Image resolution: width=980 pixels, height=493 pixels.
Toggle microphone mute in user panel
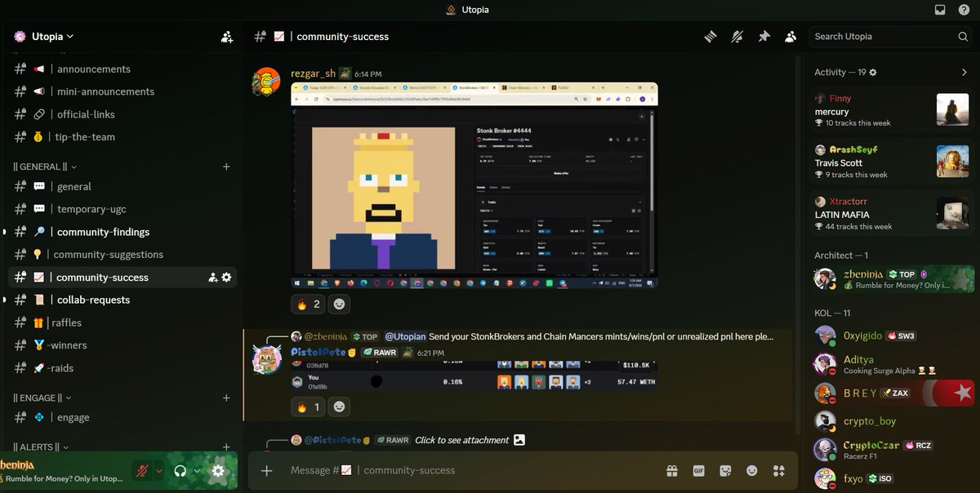[142, 471]
